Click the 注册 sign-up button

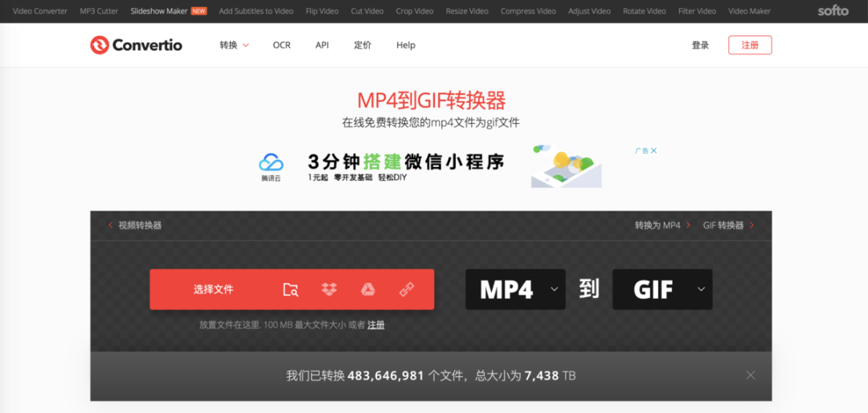[x=750, y=45]
